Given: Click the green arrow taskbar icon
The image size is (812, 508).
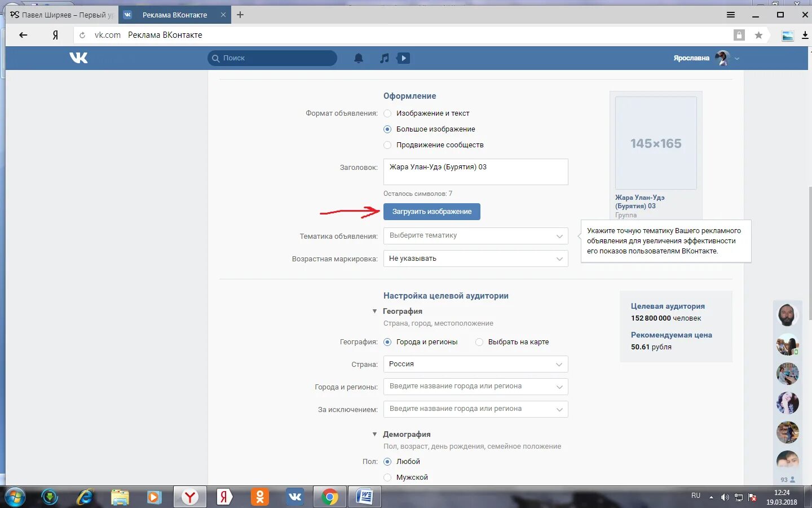Looking at the screenshot, I should click(50, 497).
